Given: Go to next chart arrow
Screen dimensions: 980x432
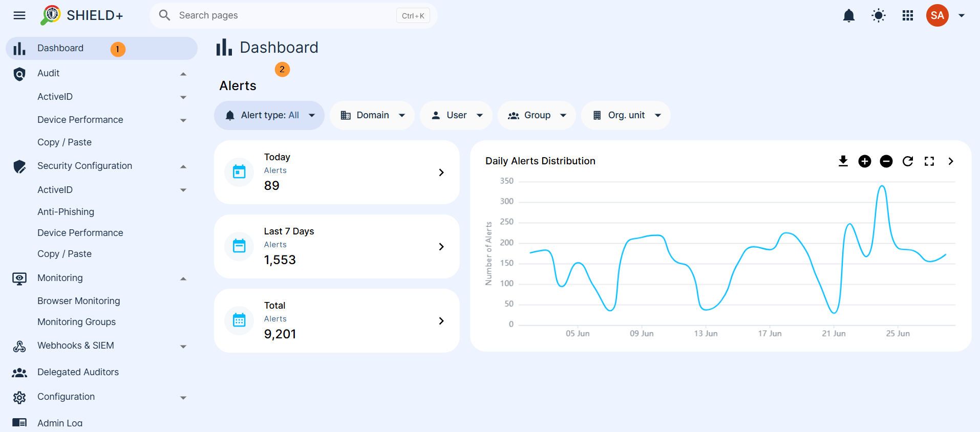Looking at the screenshot, I should [951, 161].
